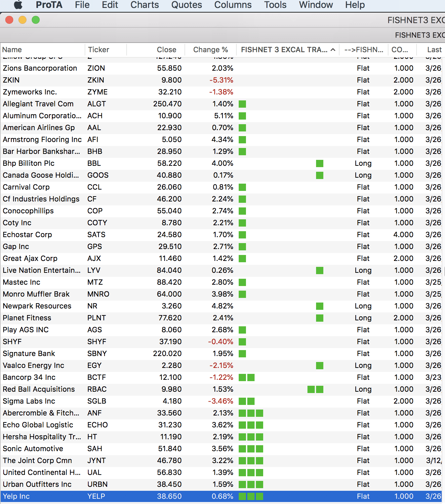Select the Monro Muffler Brak row

pos(221,294)
